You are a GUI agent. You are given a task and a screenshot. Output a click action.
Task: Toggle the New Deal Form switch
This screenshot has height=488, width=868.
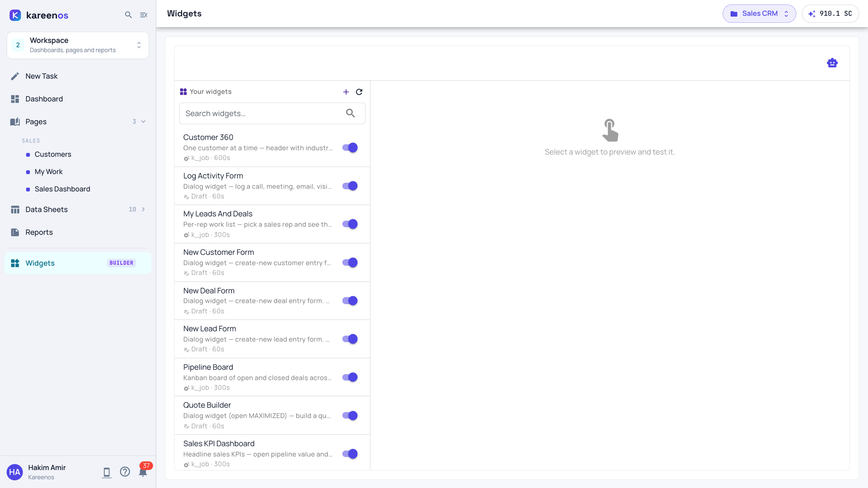coord(350,301)
